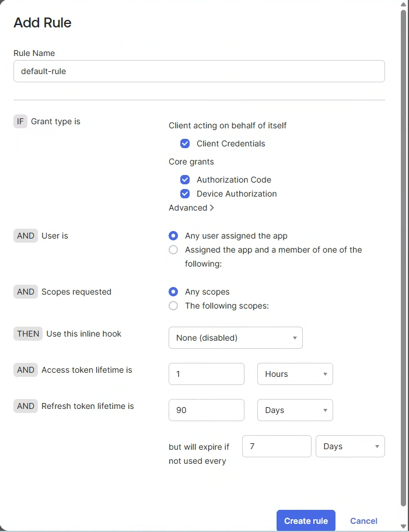Open the refresh token lifetime Days dropdown
The height and width of the screenshot is (532, 409).
pyautogui.click(x=295, y=410)
